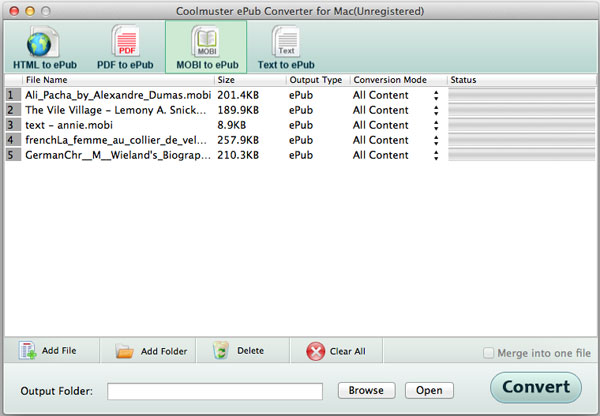Click the status progress bar for text - annie.mobi
The width and height of the screenshot is (600, 416).
tap(522, 125)
